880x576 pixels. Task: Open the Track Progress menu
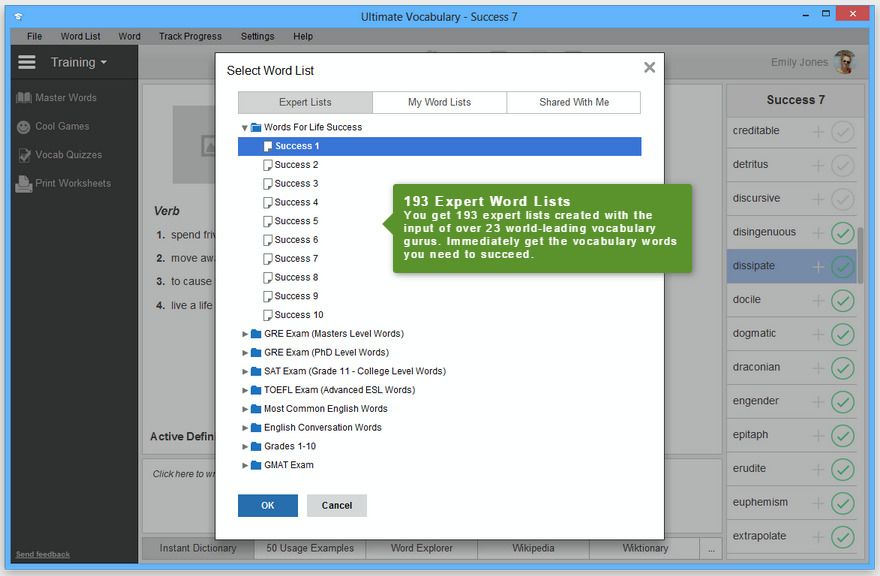tap(190, 36)
